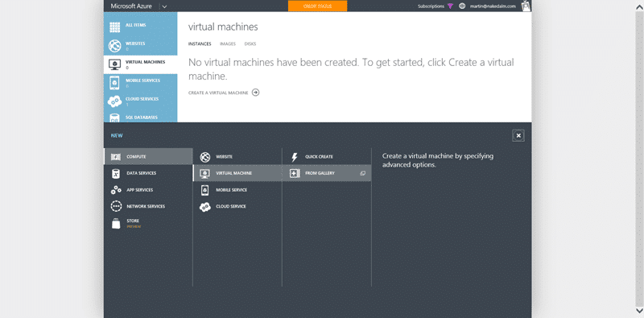The image size is (644, 318).
Task: Open the All Items grid icon
Action: tap(114, 27)
